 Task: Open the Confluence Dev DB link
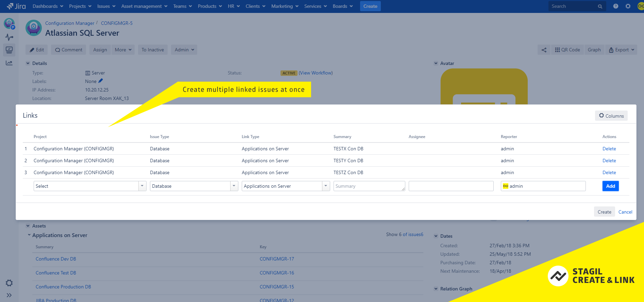coord(56,259)
